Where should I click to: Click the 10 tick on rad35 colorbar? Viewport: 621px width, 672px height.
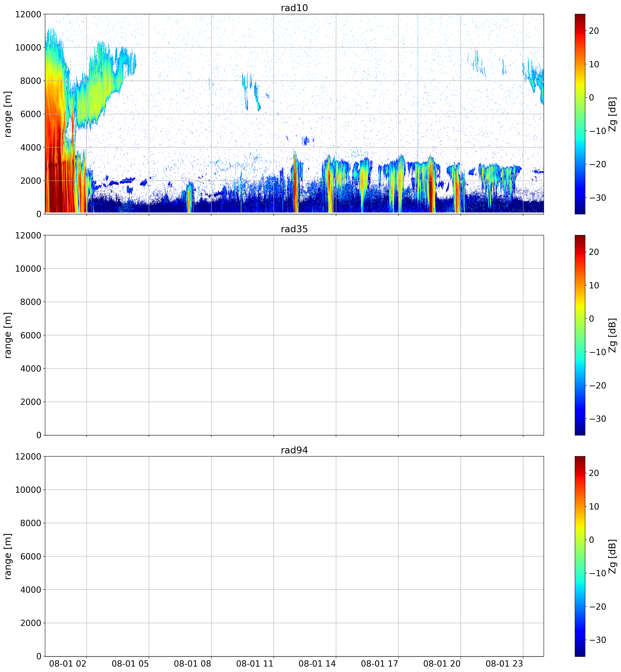point(594,285)
